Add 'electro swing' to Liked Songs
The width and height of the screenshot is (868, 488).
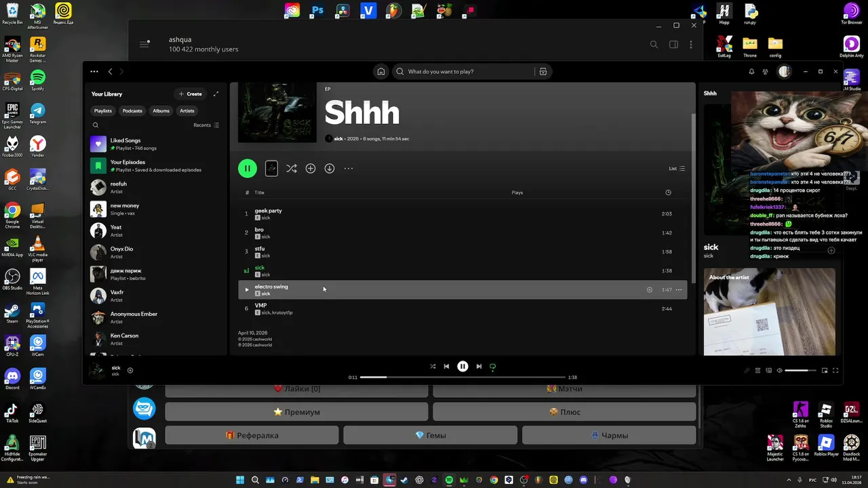(x=649, y=289)
